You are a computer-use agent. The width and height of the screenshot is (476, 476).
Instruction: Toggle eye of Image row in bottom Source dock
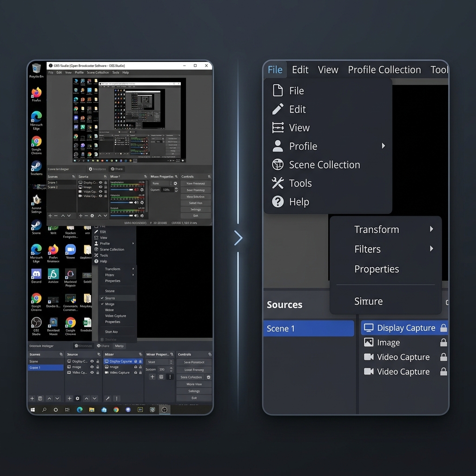92,367
